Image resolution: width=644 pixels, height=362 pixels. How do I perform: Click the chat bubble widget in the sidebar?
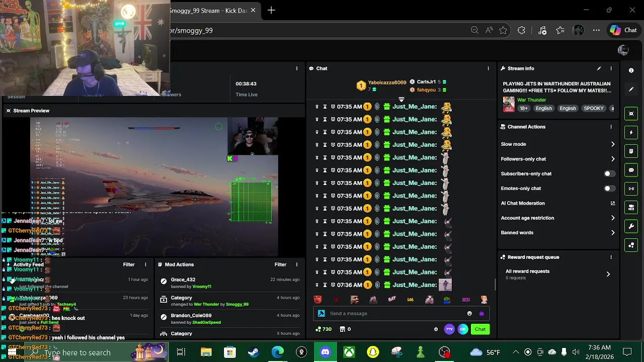pos(631,170)
